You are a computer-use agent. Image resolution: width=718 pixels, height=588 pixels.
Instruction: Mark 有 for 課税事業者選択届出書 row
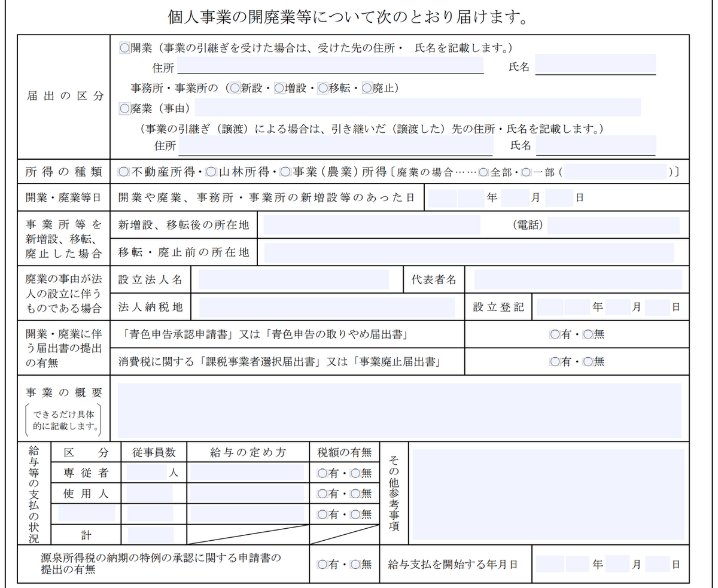coord(555,362)
